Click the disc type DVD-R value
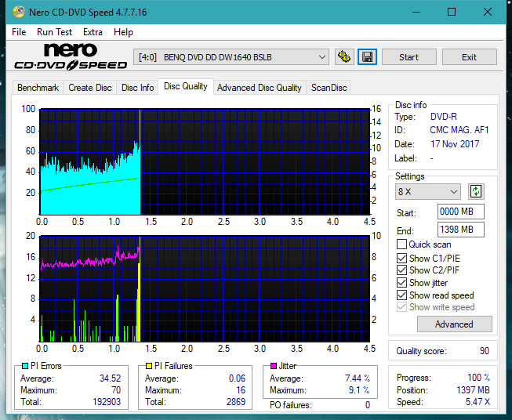This screenshot has width=512, height=420. coord(444,117)
